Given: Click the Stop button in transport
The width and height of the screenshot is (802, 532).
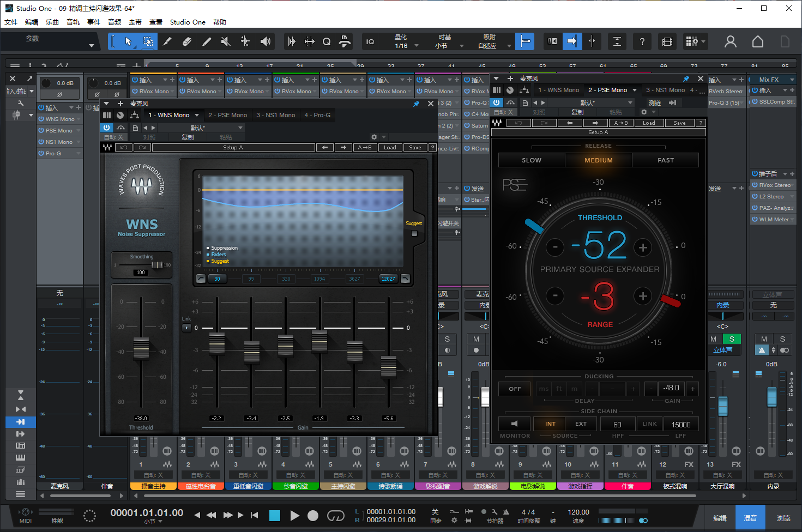Looking at the screenshot, I should point(275,516).
